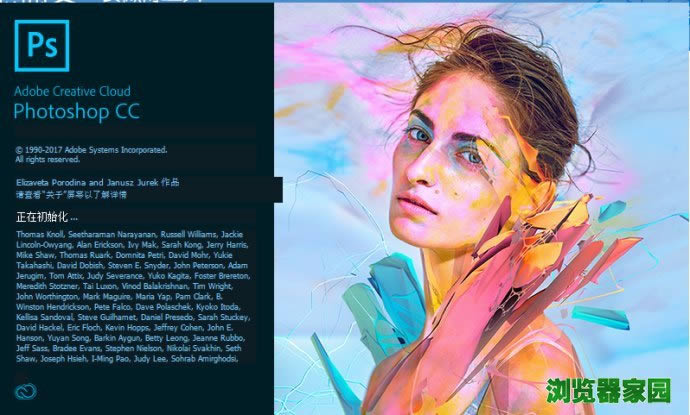
Task: Click the pink-orange shards on woman's shoulder
Action: coord(519,273)
